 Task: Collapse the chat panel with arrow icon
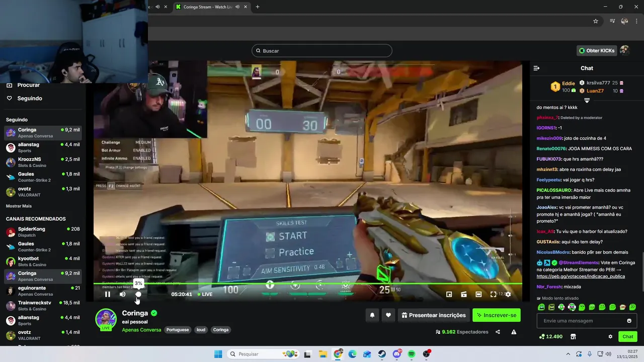(x=536, y=68)
